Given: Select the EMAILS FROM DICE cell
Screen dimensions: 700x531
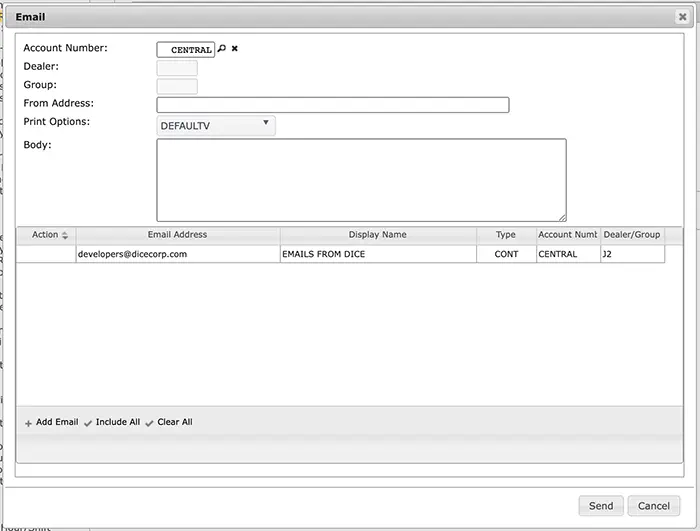Looking at the screenshot, I should pyautogui.click(x=378, y=254).
